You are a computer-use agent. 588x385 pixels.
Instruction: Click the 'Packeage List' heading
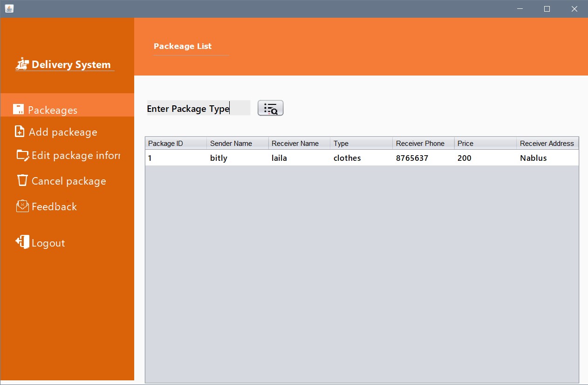tap(183, 46)
